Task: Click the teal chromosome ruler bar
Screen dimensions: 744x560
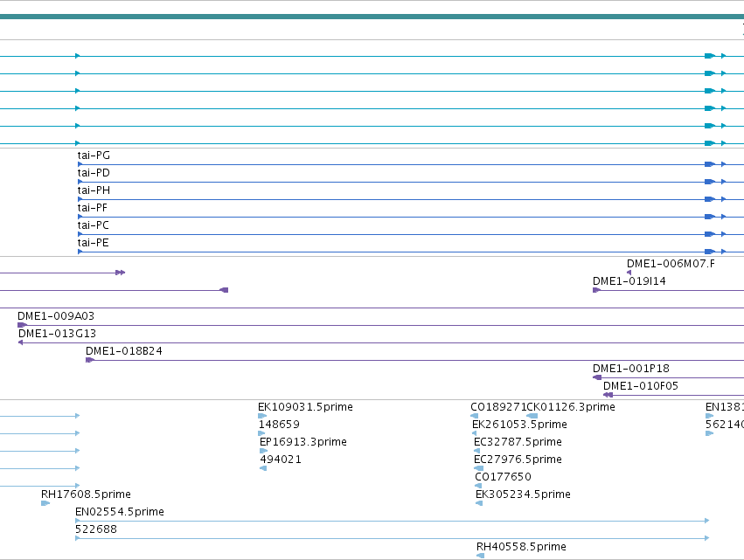Action: (x=372, y=17)
